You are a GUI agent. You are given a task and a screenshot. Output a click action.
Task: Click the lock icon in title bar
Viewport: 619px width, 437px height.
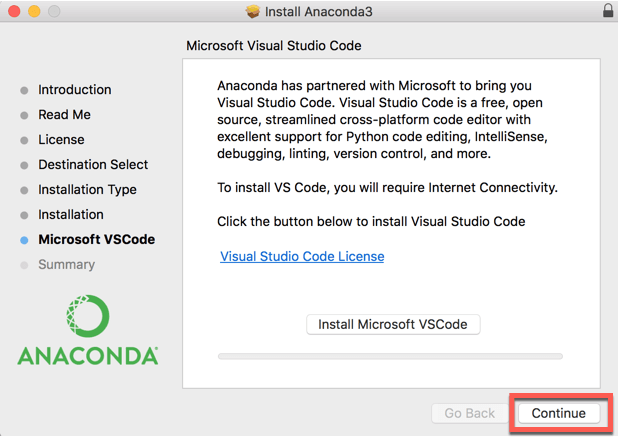pos(608,11)
